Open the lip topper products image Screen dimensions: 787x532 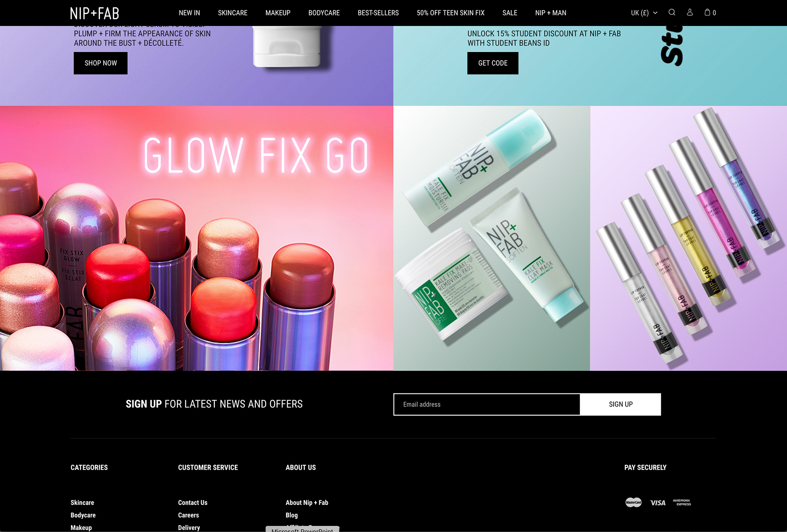pos(689,238)
